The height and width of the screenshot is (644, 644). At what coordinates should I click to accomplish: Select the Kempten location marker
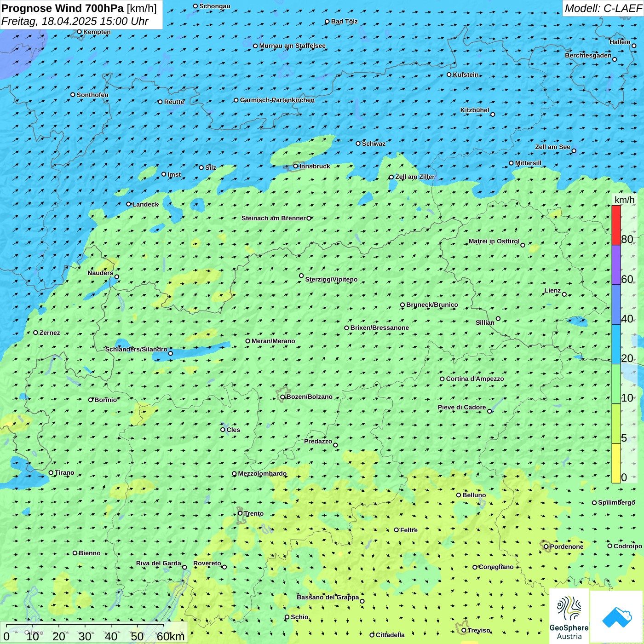(80, 32)
